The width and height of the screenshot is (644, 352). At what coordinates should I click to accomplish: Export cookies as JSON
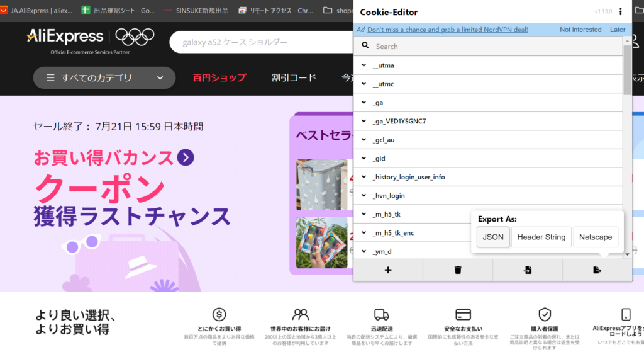tap(493, 237)
